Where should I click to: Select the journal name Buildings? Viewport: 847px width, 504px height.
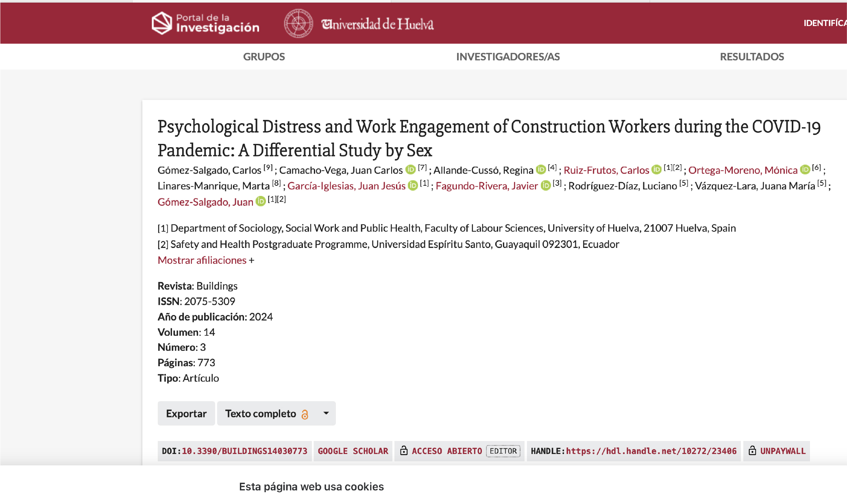(217, 286)
